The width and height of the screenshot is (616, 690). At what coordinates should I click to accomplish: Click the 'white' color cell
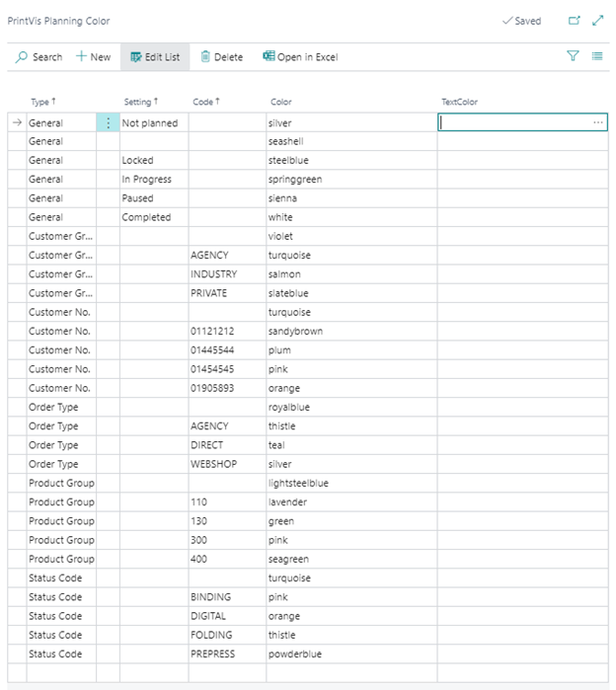pyautogui.click(x=351, y=217)
